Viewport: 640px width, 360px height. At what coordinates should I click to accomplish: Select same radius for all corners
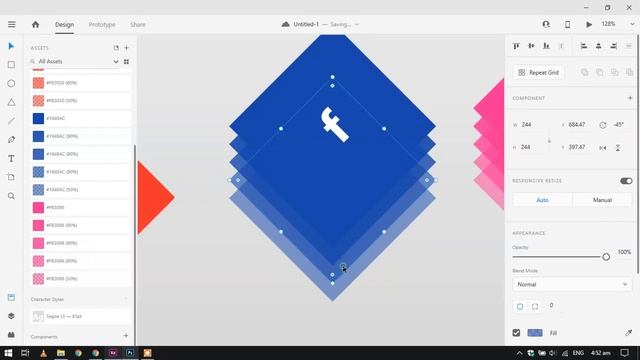point(520,306)
